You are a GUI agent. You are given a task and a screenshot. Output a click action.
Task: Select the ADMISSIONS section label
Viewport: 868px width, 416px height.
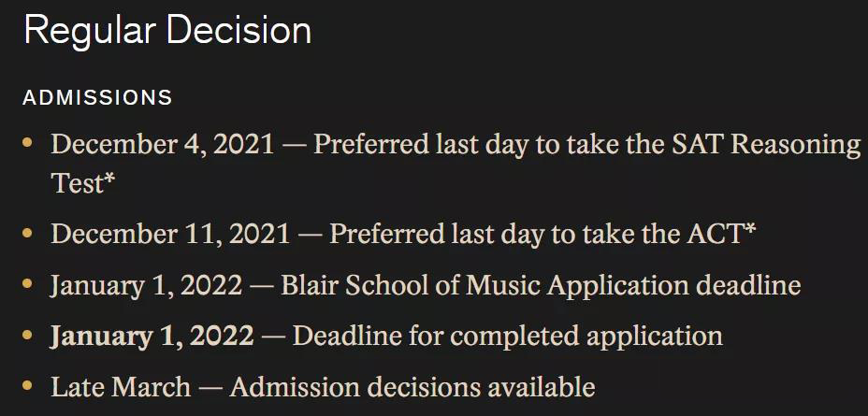tap(97, 98)
